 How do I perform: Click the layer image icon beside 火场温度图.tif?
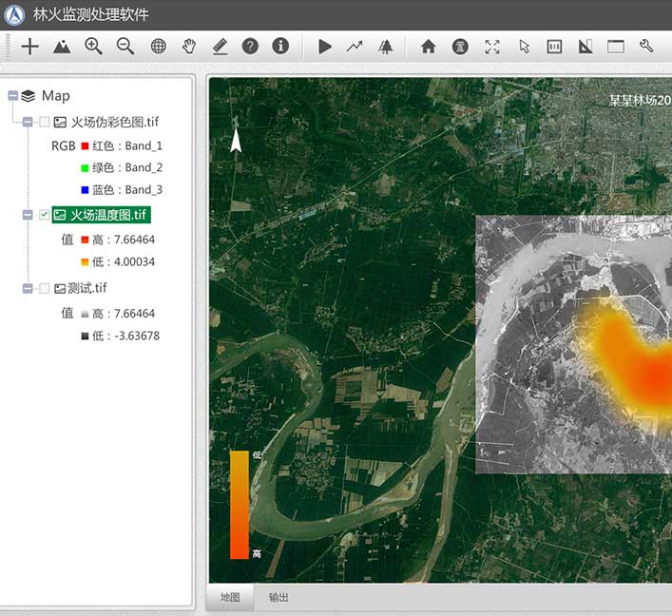(x=60, y=215)
